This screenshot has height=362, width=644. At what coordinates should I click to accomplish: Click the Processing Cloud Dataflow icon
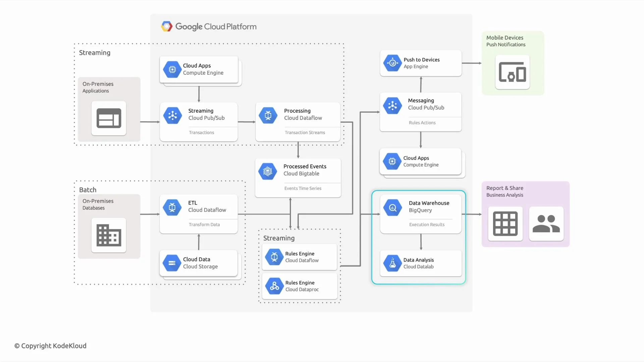click(x=268, y=115)
